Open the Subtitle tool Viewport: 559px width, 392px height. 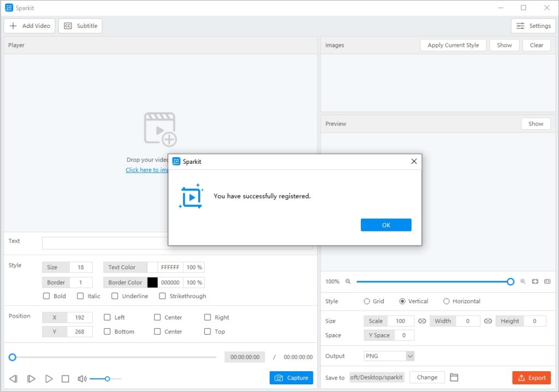click(x=80, y=26)
